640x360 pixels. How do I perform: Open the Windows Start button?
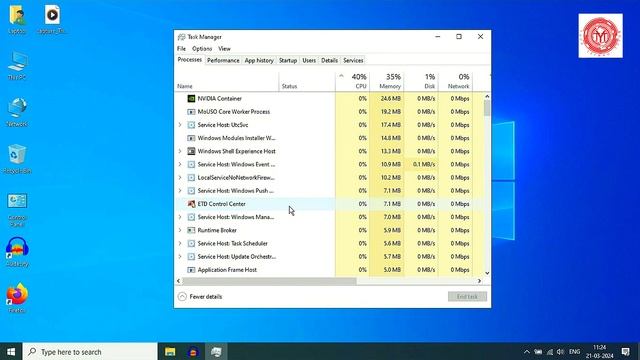11,351
